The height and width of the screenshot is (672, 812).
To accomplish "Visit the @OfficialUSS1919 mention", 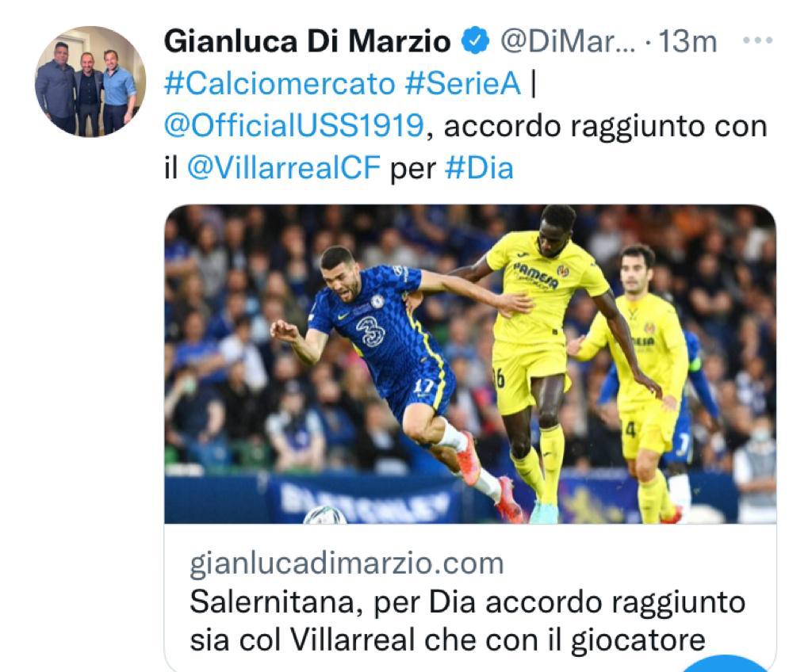I will tap(294, 126).
